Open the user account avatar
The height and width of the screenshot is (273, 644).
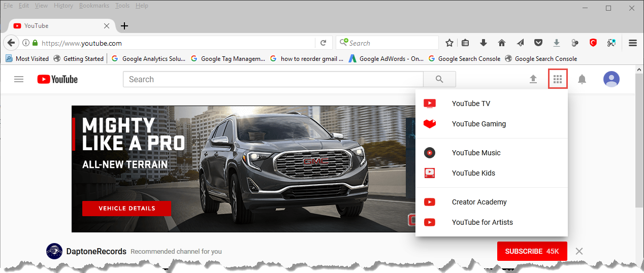[611, 79]
